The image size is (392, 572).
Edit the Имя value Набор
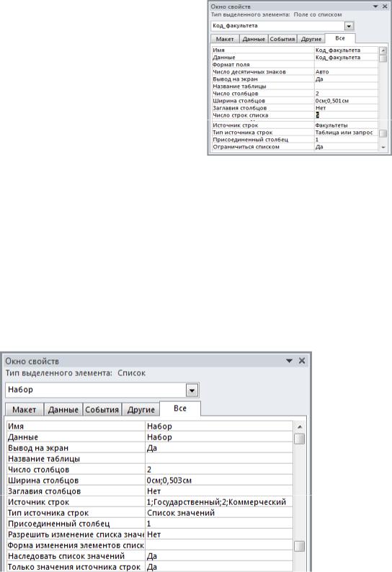(218, 426)
